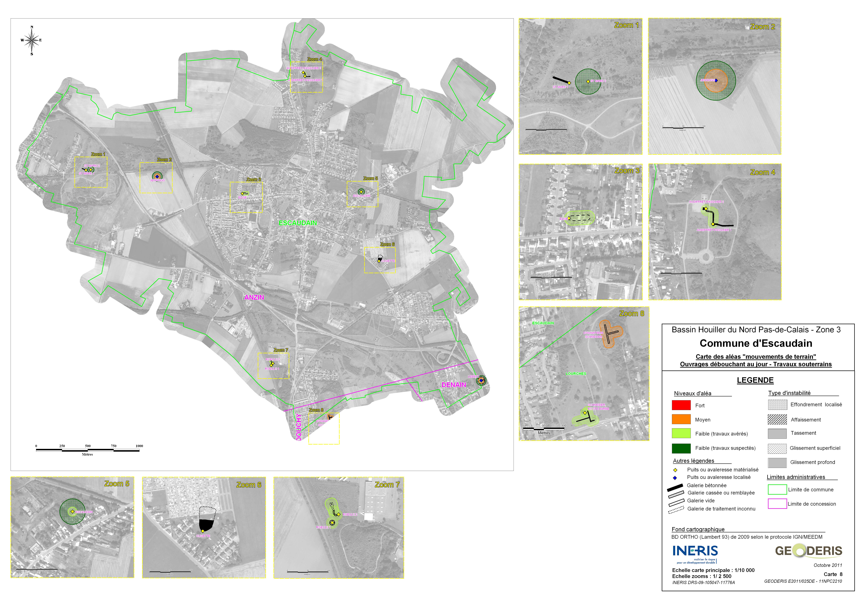The image size is (868, 613).
Task: Open the Zoom 7 inset map
Action: [339, 528]
